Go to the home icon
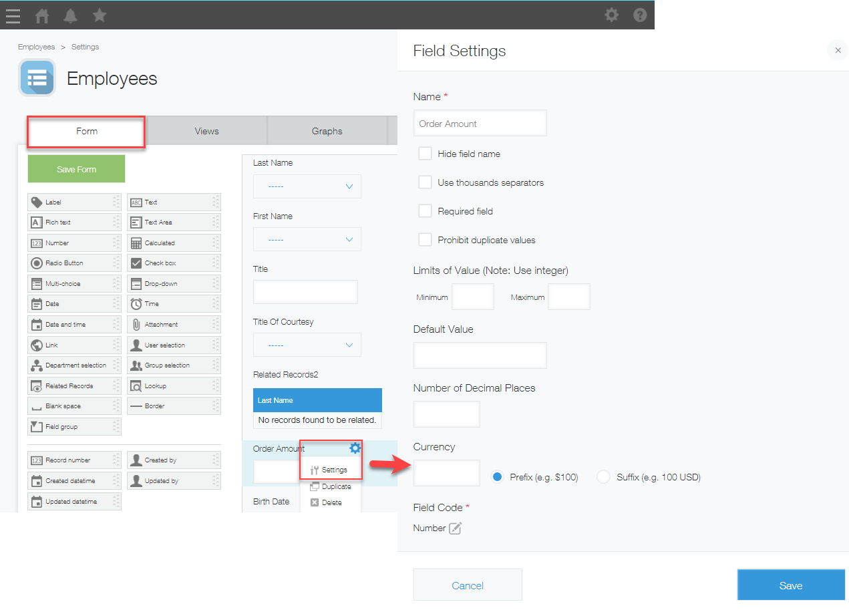Screen dimensions: 849x616 [42, 15]
